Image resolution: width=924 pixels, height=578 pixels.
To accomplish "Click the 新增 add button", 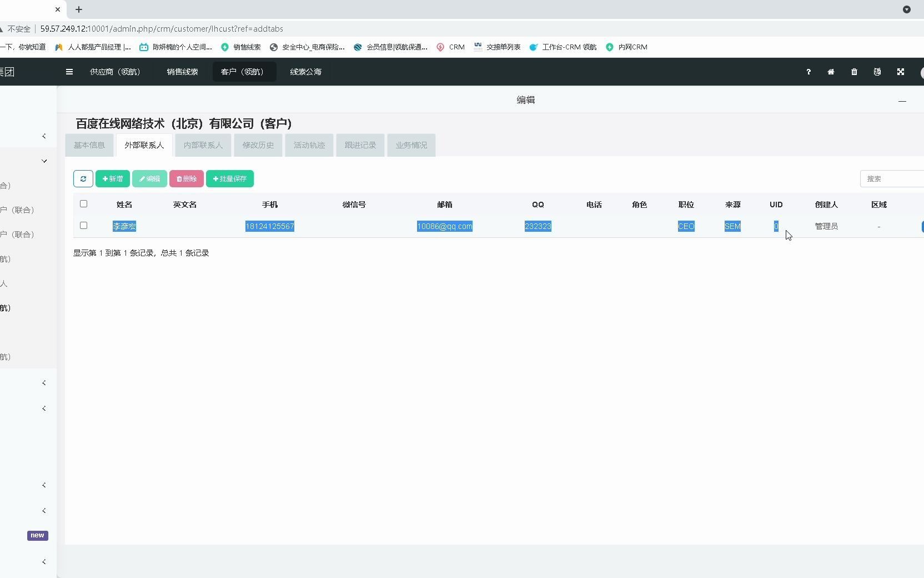I will [x=113, y=178].
